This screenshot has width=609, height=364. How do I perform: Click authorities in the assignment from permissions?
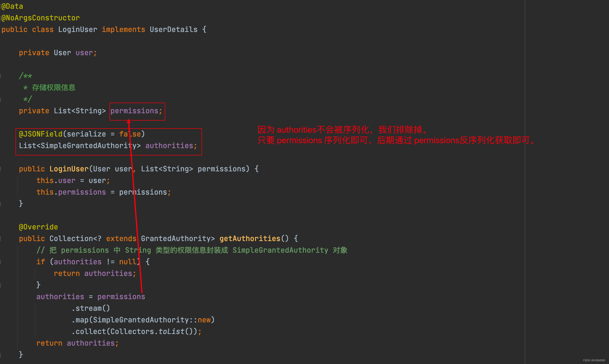tap(60, 296)
